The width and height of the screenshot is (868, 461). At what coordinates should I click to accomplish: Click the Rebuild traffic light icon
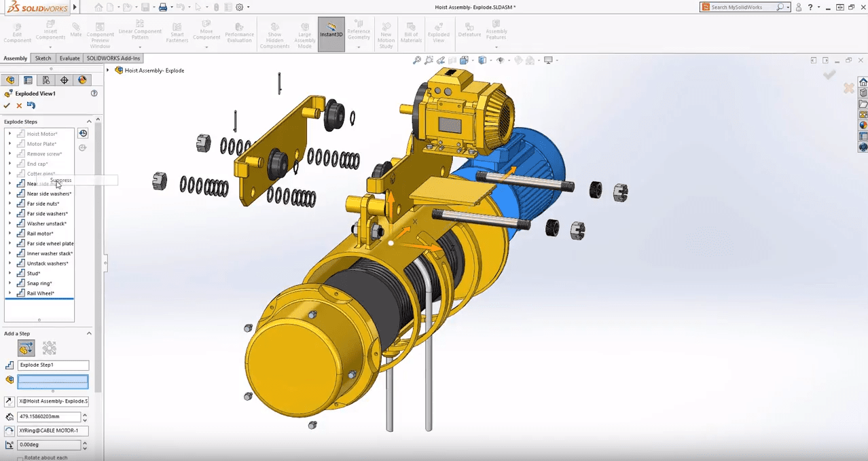tap(216, 7)
